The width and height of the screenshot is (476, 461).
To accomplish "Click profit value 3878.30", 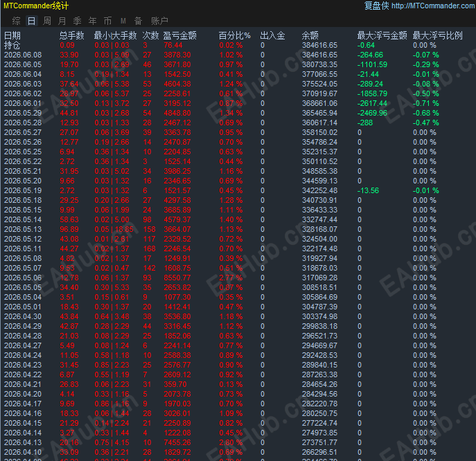I will pyautogui.click(x=177, y=55).
